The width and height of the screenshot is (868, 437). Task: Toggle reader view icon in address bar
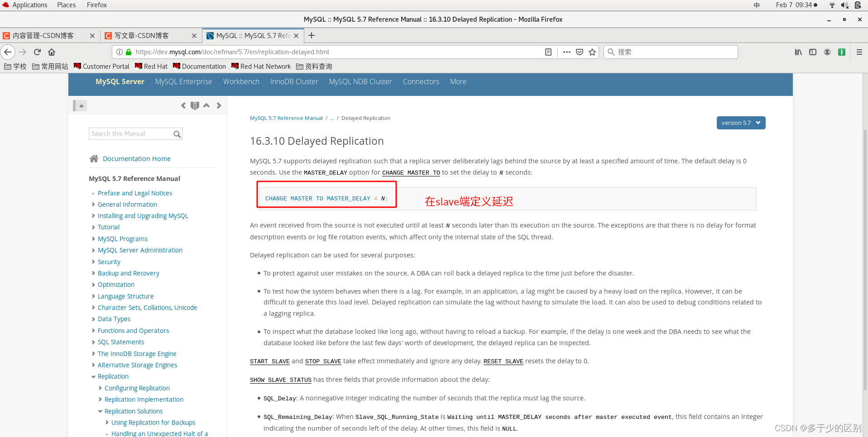(548, 52)
